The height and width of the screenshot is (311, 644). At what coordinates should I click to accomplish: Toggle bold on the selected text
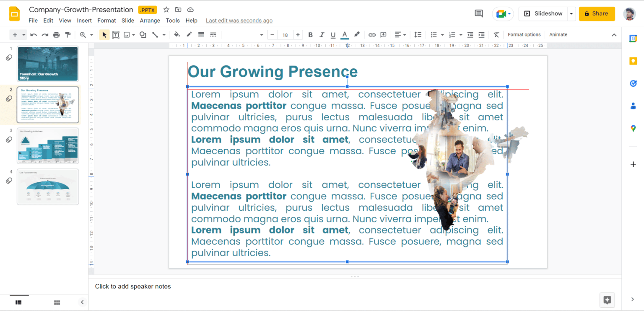click(x=310, y=34)
